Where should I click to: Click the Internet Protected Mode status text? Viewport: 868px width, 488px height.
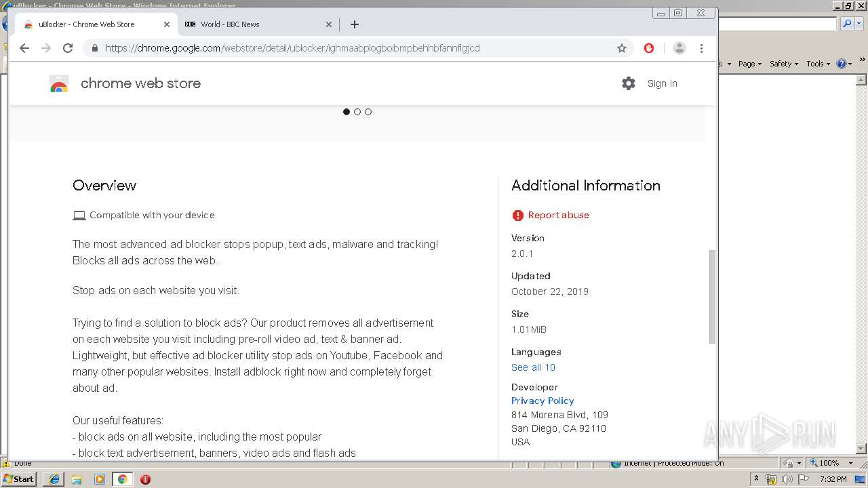pos(673,463)
